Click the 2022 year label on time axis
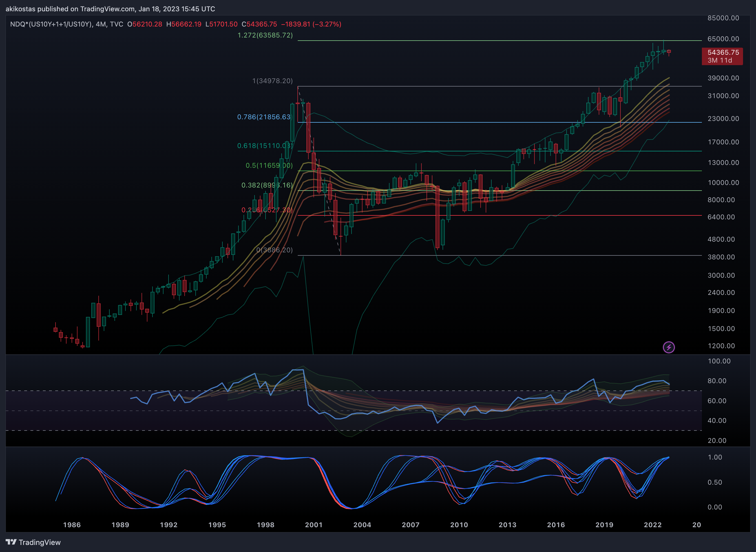Viewport: 756px width, 552px height. (653, 525)
